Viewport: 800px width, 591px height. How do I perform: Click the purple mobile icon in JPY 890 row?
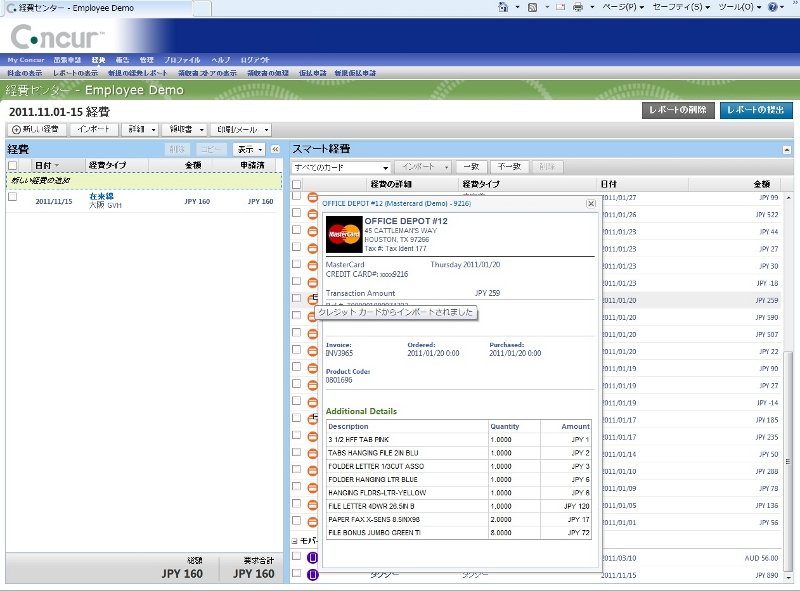point(313,575)
